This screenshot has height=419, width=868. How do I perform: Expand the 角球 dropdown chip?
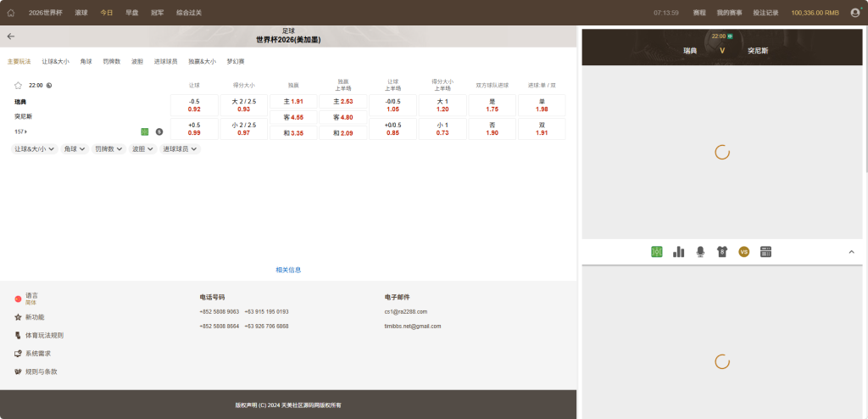pyautogui.click(x=75, y=149)
